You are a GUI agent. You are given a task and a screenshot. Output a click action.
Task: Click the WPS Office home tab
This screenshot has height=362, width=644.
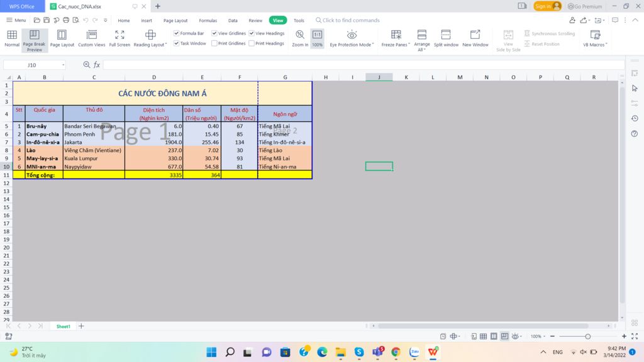22,6
